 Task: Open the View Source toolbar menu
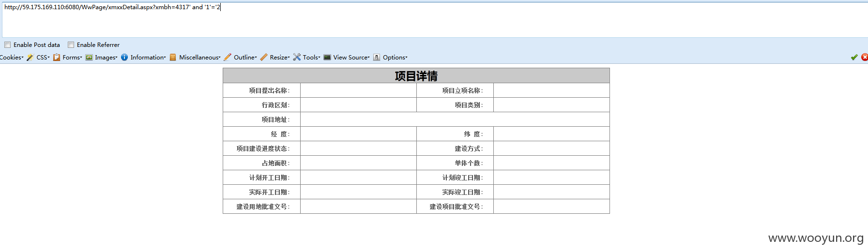coord(351,58)
